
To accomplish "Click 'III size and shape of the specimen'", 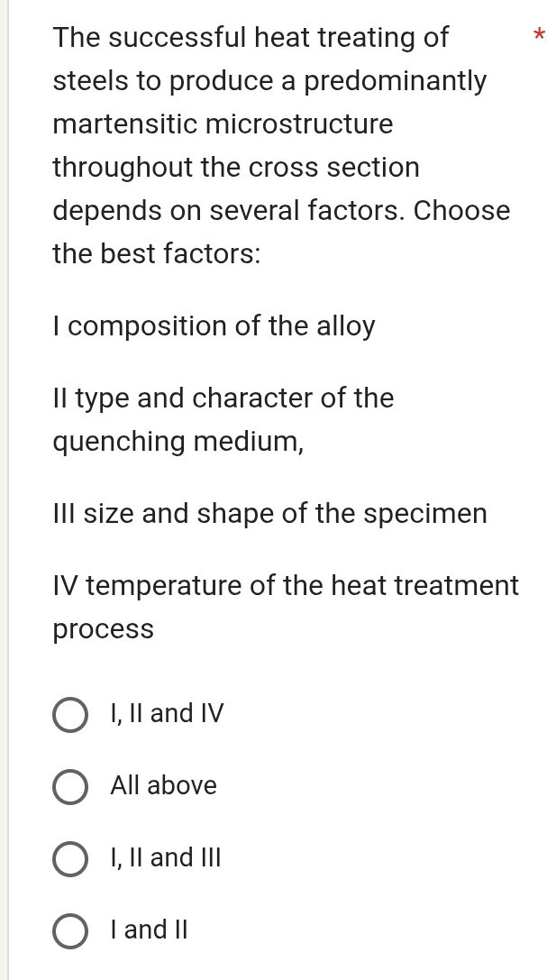I will click(270, 514).
